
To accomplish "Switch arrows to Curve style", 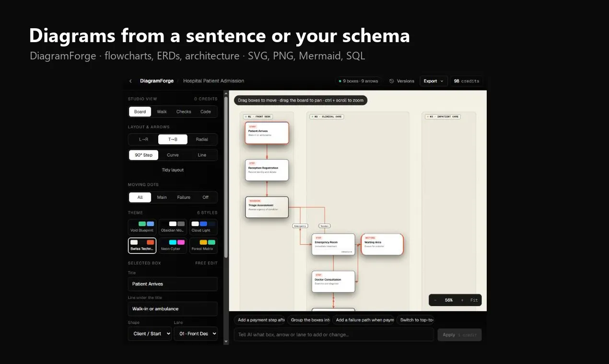I will click(173, 155).
